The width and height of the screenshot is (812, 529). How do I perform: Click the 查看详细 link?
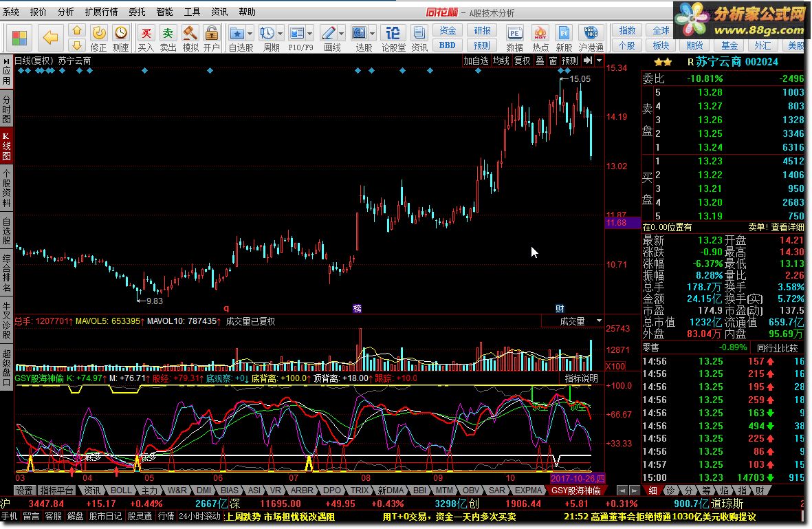click(787, 227)
